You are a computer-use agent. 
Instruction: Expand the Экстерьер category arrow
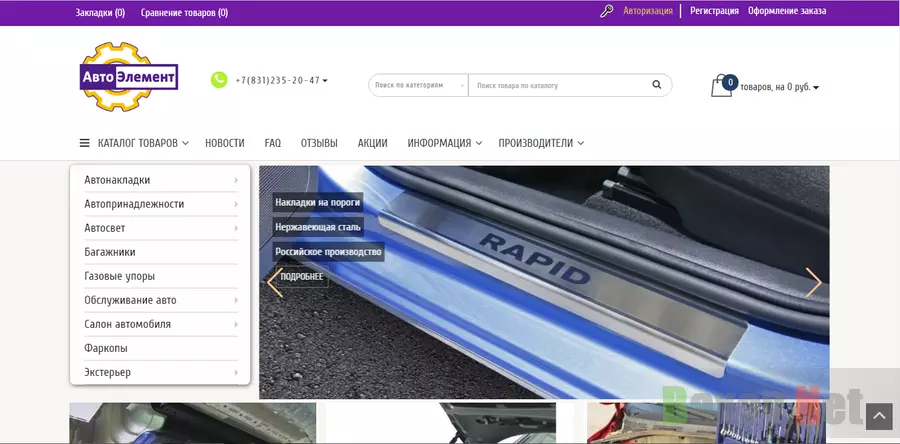236,373
